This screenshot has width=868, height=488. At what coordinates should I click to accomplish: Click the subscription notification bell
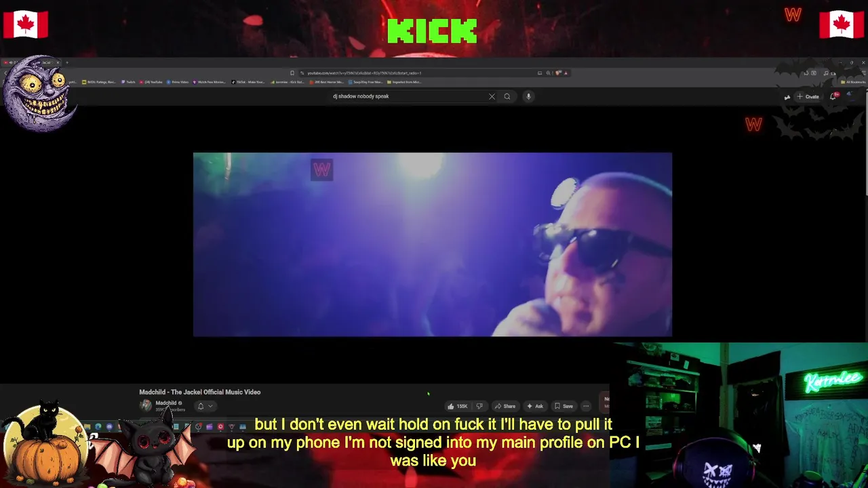pos(200,406)
